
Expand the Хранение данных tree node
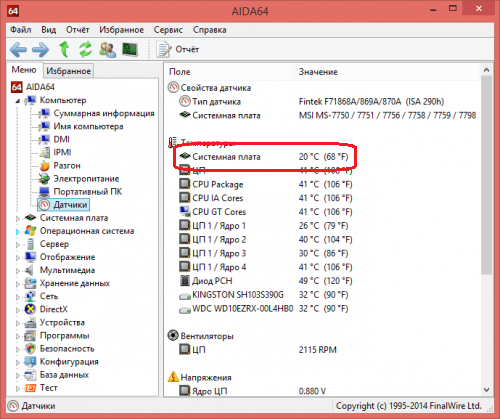click(18, 284)
